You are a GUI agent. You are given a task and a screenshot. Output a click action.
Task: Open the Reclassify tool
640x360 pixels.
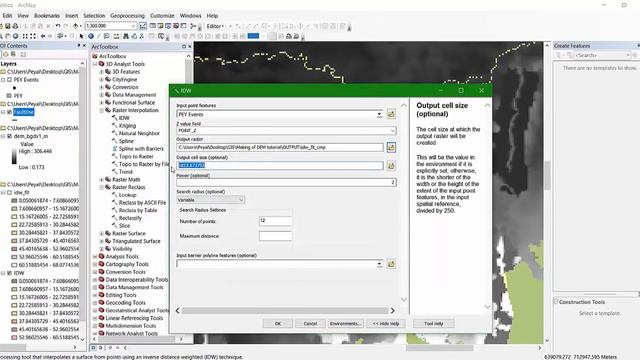pos(130,218)
